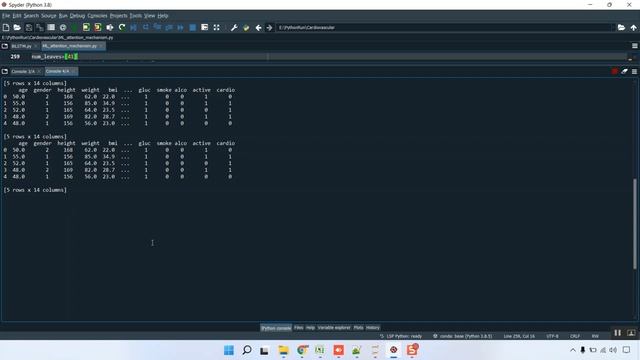Go forward to the next cursor location
Viewport: 640px width, 360px height.
269,27
